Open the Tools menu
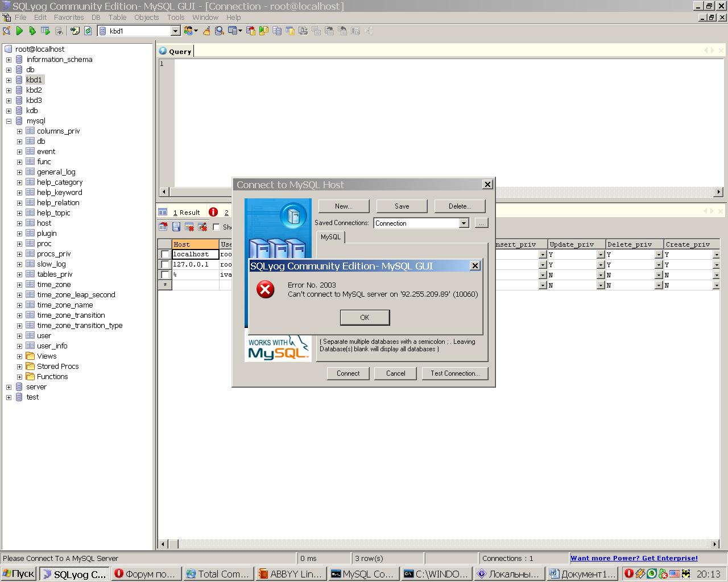Image resolution: width=728 pixels, height=582 pixels. (175, 17)
